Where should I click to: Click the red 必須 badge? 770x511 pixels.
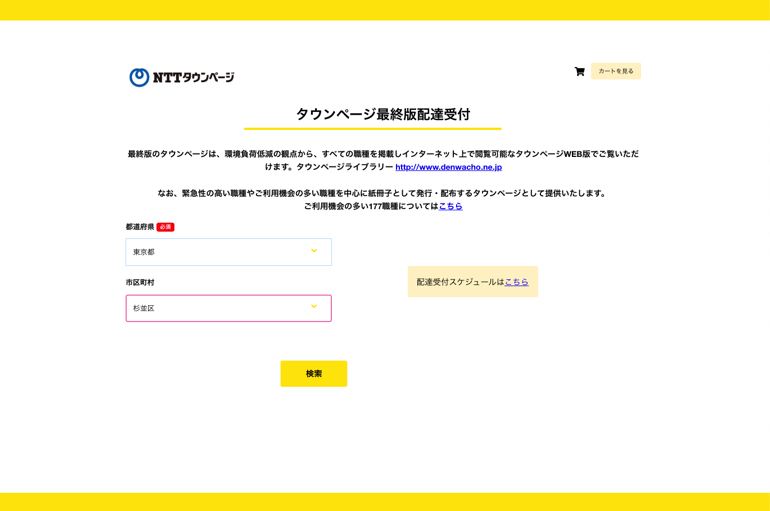click(x=165, y=227)
